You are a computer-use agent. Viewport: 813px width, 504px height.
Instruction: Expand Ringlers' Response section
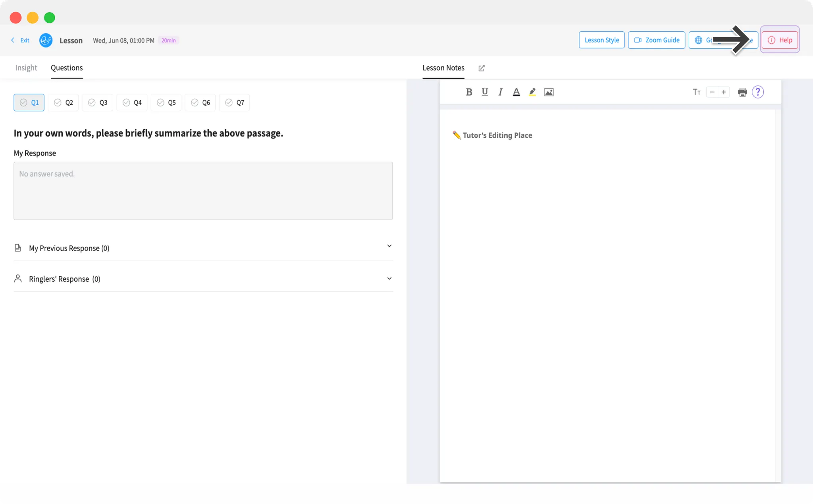pyautogui.click(x=203, y=279)
